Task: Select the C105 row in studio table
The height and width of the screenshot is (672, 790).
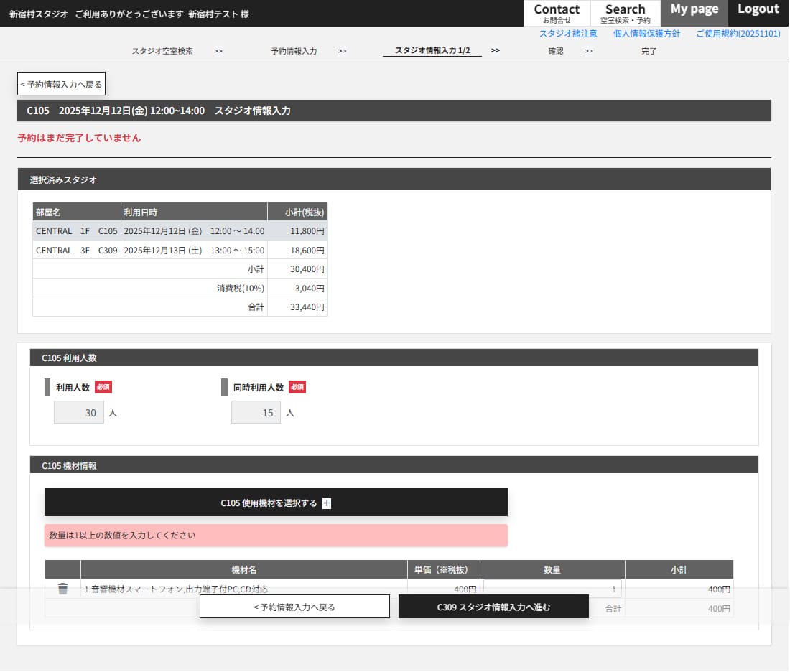Action: coord(180,231)
